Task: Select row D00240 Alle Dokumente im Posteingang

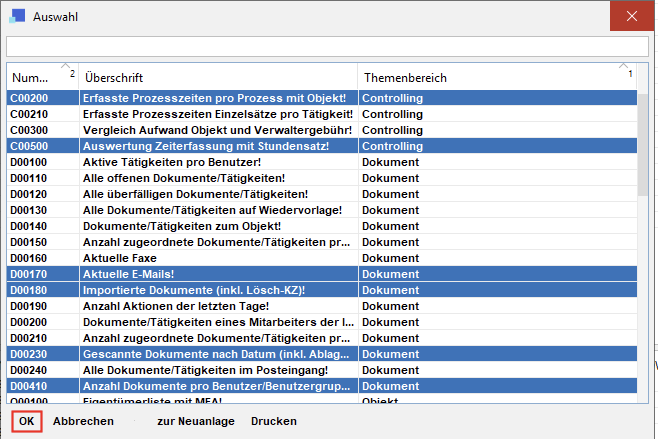Action: (217, 370)
